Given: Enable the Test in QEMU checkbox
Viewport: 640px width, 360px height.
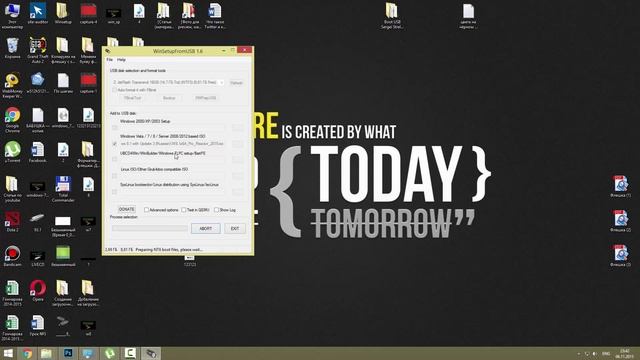Looking at the screenshot, I should coord(184,210).
